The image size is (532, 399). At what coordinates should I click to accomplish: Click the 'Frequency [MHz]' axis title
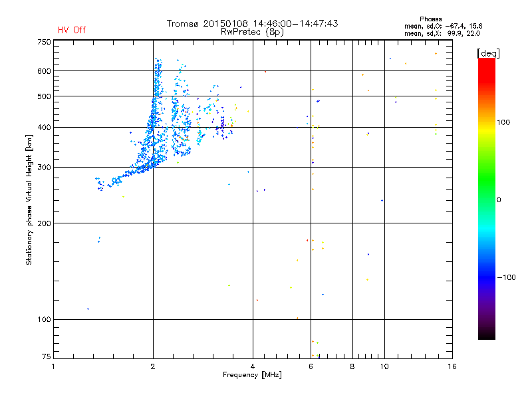pyautogui.click(x=252, y=375)
